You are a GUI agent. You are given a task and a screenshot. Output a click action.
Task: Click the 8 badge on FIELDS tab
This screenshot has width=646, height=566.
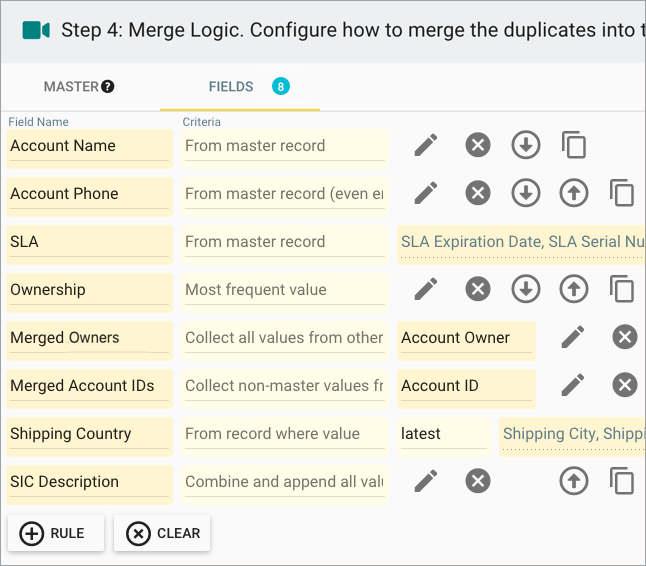281,87
